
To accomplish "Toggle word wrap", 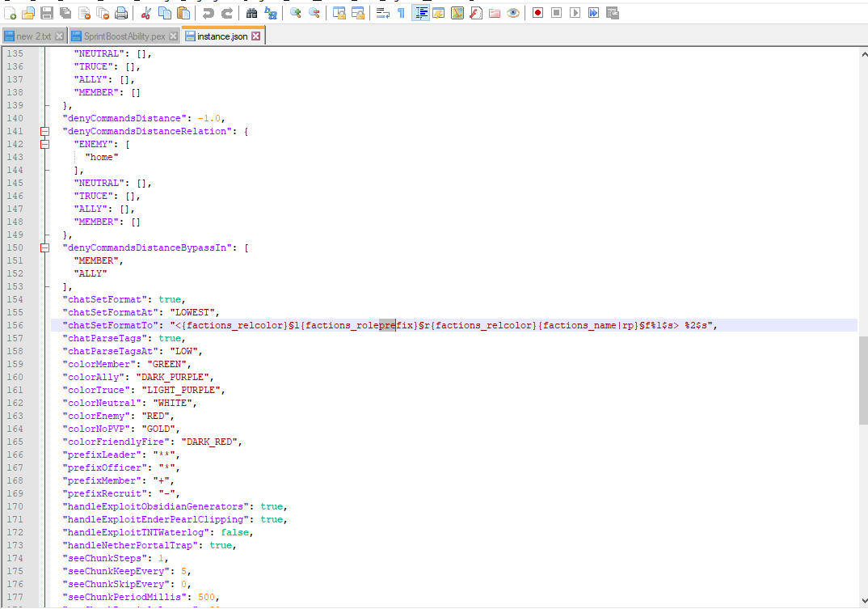I will 382,13.
